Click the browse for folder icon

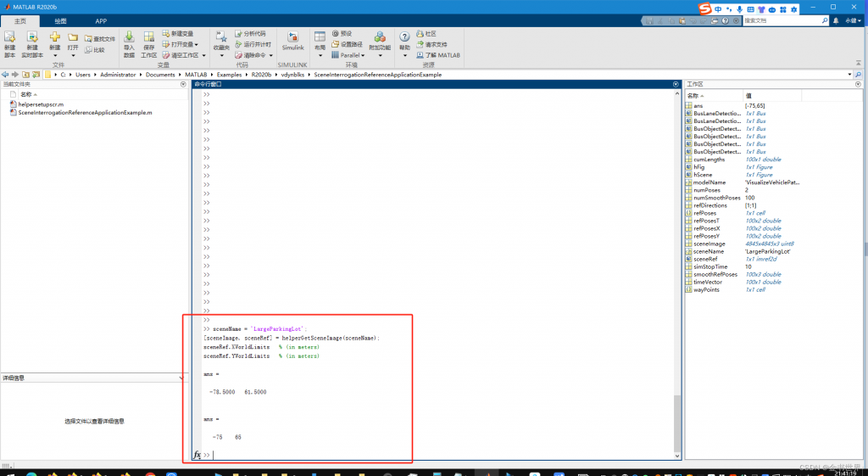[36, 75]
